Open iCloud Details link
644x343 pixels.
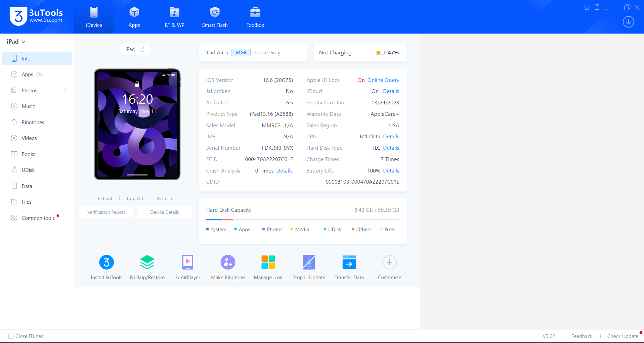click(391, 91)
